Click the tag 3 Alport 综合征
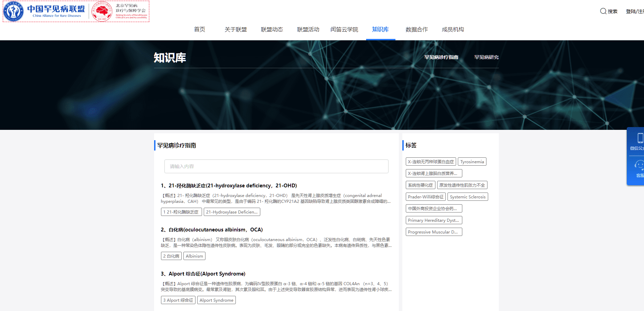Image resolution: width=644 pixels, height=311 pixels. tap(178, 300)
